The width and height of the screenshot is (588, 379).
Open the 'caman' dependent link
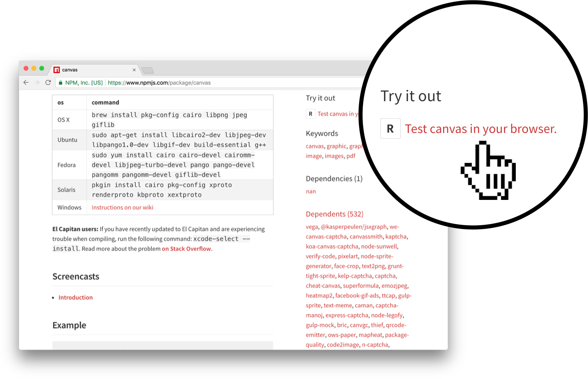(x=364, y=305)
